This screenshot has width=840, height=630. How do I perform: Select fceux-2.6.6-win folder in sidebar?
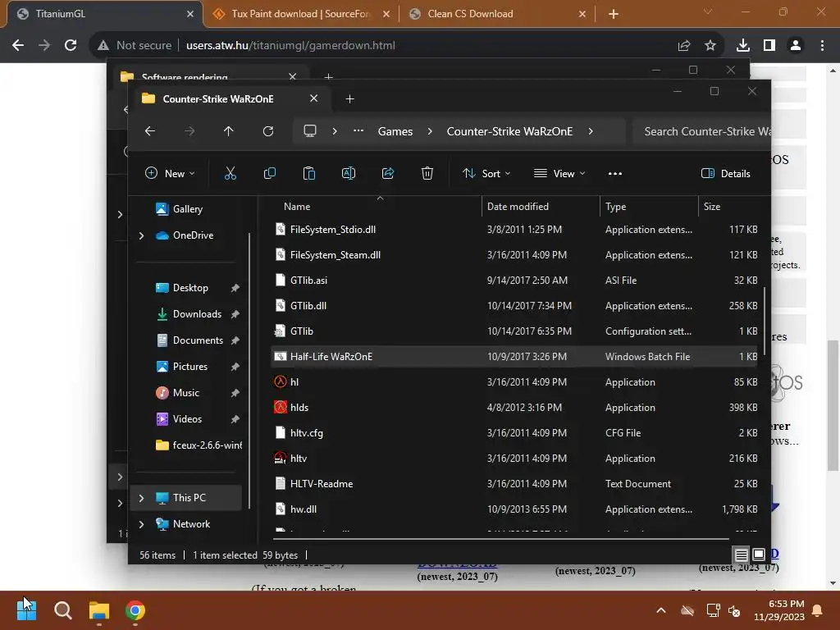[199, 445]
